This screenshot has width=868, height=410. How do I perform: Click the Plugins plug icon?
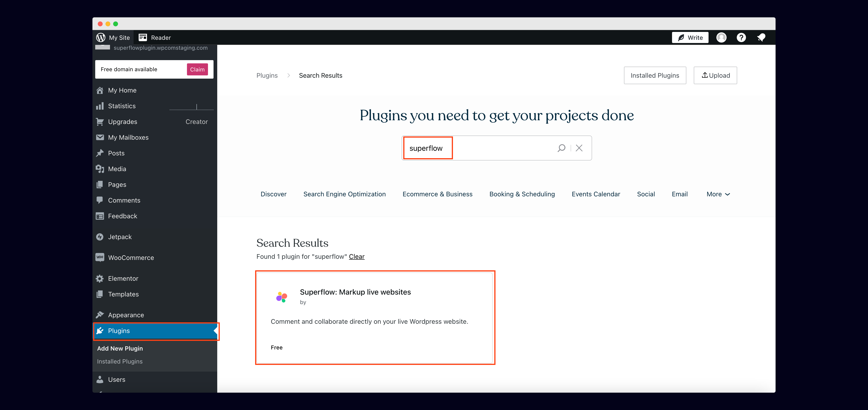(100, 331)
